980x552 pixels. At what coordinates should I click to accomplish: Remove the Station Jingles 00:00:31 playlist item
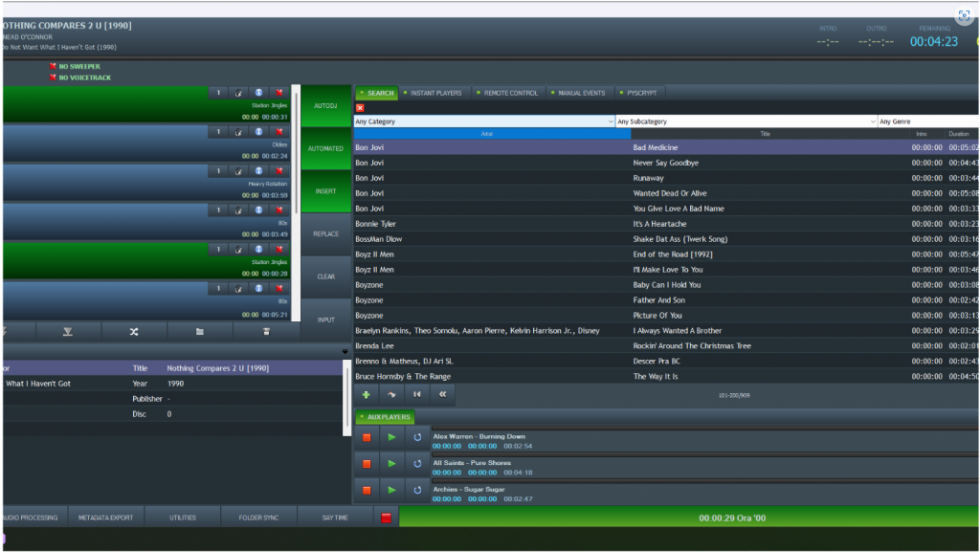click(279, 93)
